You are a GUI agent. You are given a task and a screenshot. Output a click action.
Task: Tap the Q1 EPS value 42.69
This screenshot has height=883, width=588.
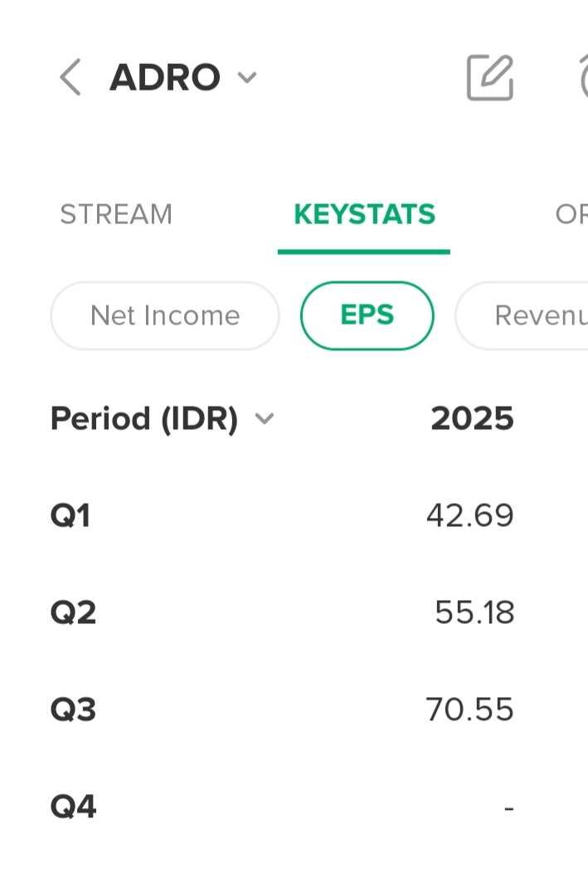[469, 516]
